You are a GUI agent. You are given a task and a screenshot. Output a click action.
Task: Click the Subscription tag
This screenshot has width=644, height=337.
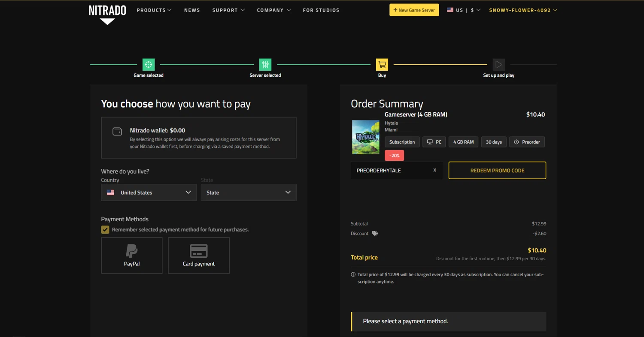pyautogui.click(x=402, y=142)
